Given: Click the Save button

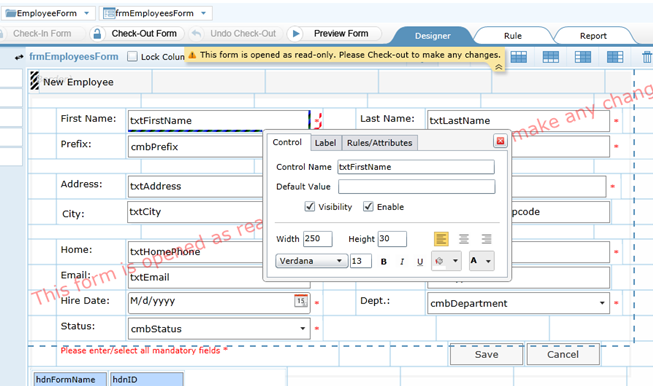Looking at the screenshot, I should [486, 354].
